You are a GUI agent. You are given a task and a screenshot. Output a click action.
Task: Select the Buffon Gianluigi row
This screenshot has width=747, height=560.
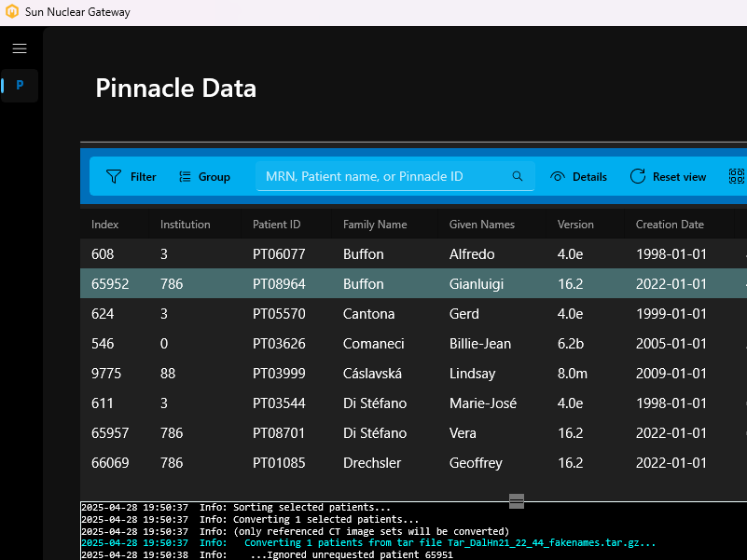point(413,284)
